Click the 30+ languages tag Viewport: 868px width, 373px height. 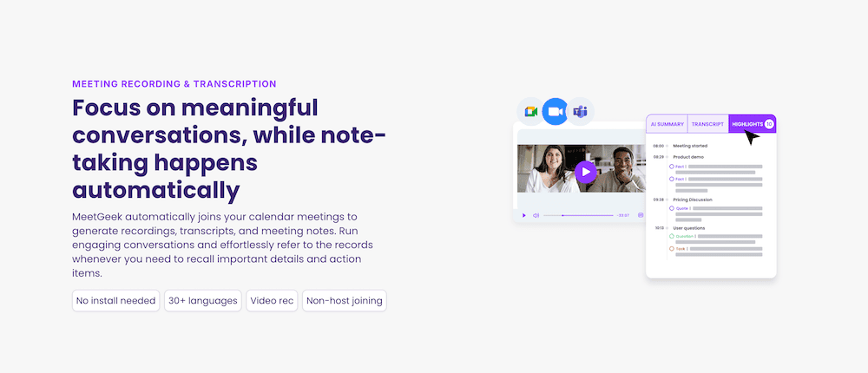point(202,300)
